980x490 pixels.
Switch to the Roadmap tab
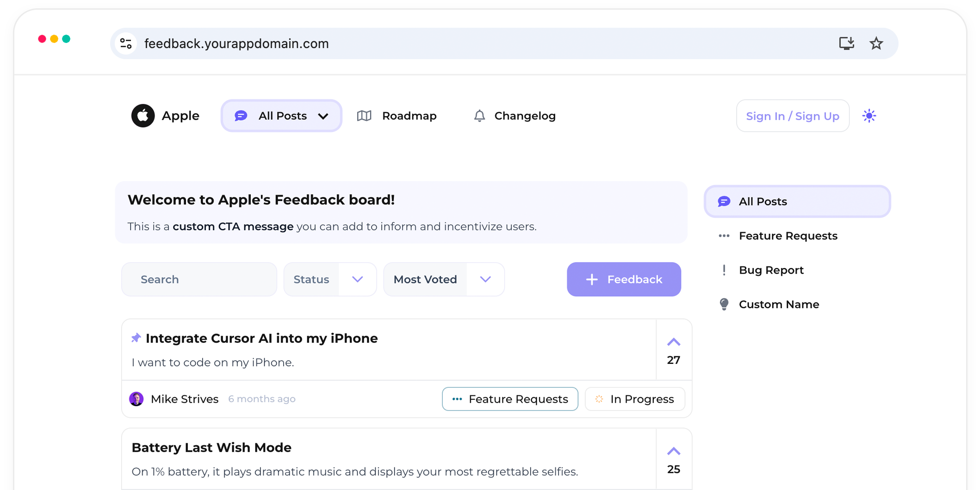[409, 116]
